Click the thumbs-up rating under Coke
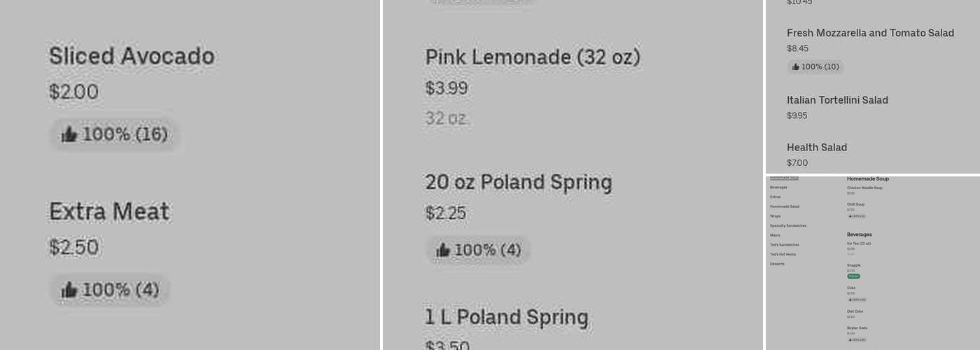Image resolution: width=980 pixels, height=350 pixels. tap(857, 300)
